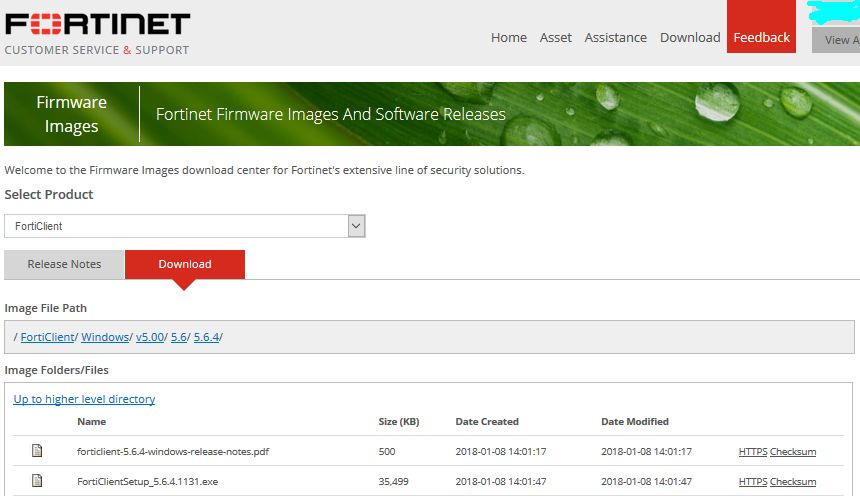The height and width of the screenshot is (496, 860).
Task: Select the Download tab
Action: (x=185, y=264)
